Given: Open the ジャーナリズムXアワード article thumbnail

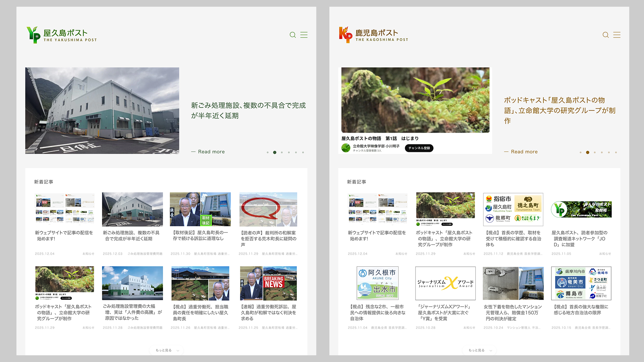Looking at the screenshot, I should (445, 283).
